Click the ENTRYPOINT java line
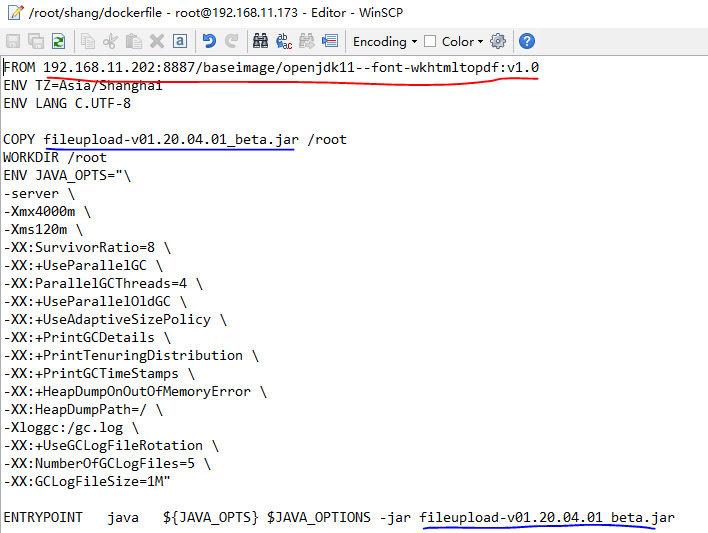 (339, 517)
